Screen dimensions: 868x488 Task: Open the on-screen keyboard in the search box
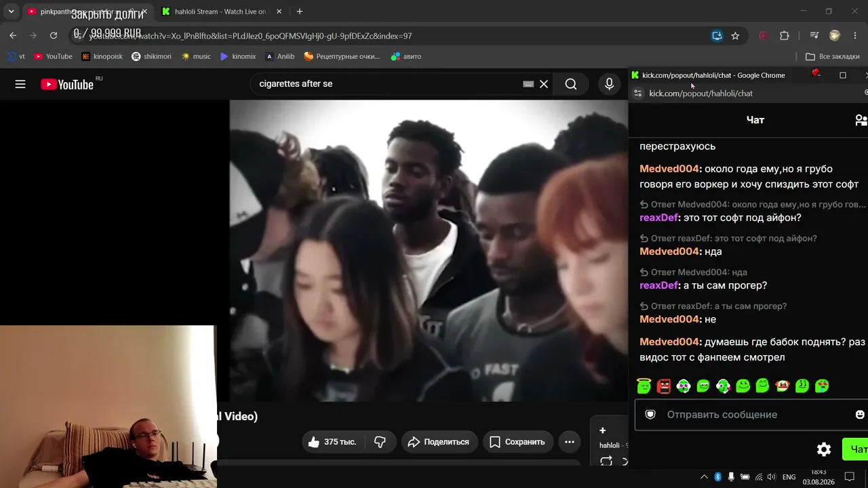[528, 84]
